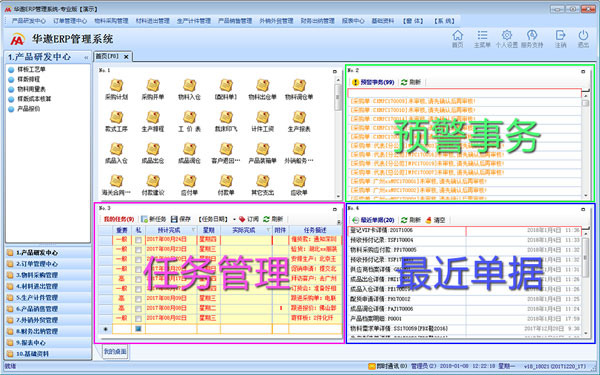Open the 生产排程 shortcut icon
Screen dimensions: 600x375
pos(153,121)
